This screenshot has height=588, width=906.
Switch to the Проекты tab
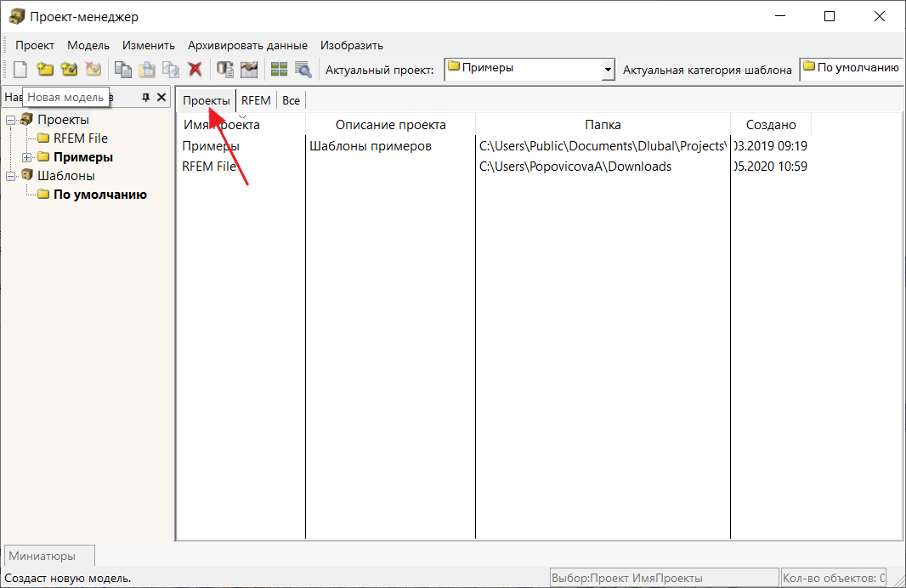pos(207,100)
